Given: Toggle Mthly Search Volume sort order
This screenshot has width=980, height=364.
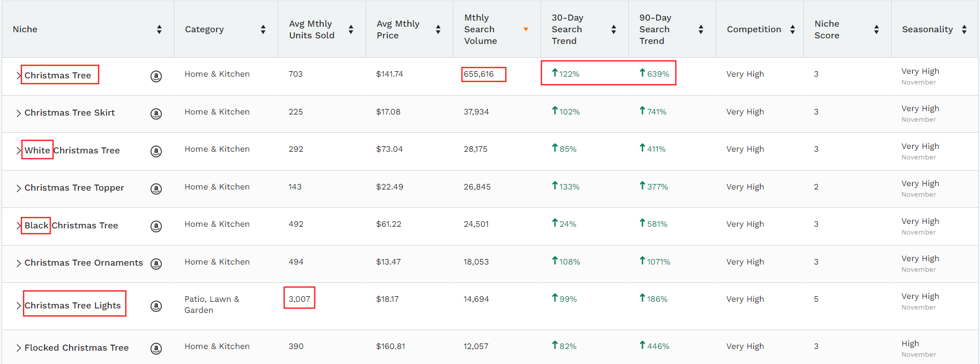Looking at the screenshot, I should pos(526,29).
